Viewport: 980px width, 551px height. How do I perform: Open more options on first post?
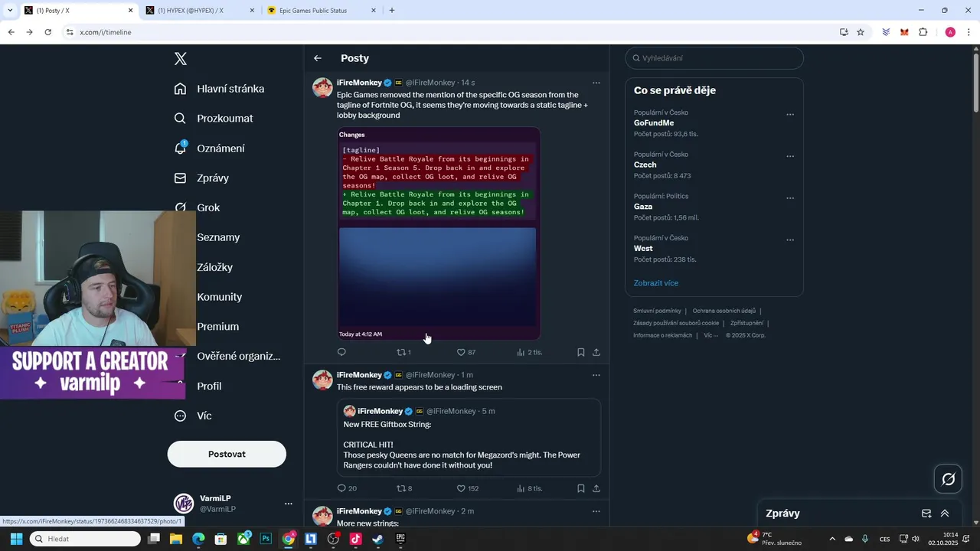tap(596, 83)
